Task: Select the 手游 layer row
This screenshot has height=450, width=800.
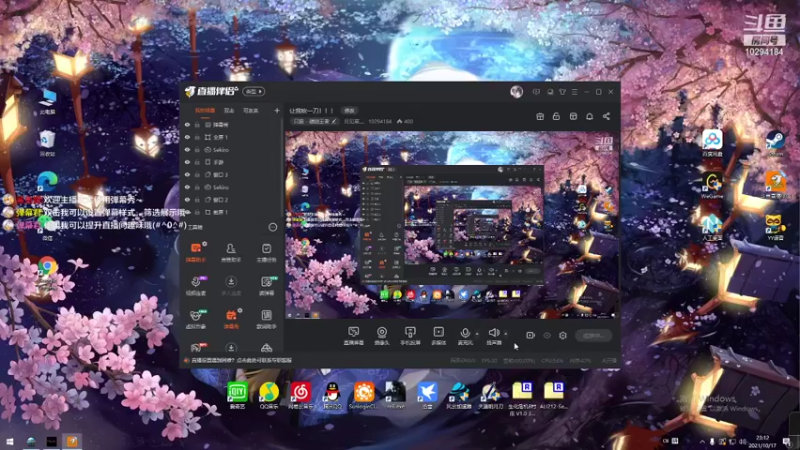Action: (231, 162)
